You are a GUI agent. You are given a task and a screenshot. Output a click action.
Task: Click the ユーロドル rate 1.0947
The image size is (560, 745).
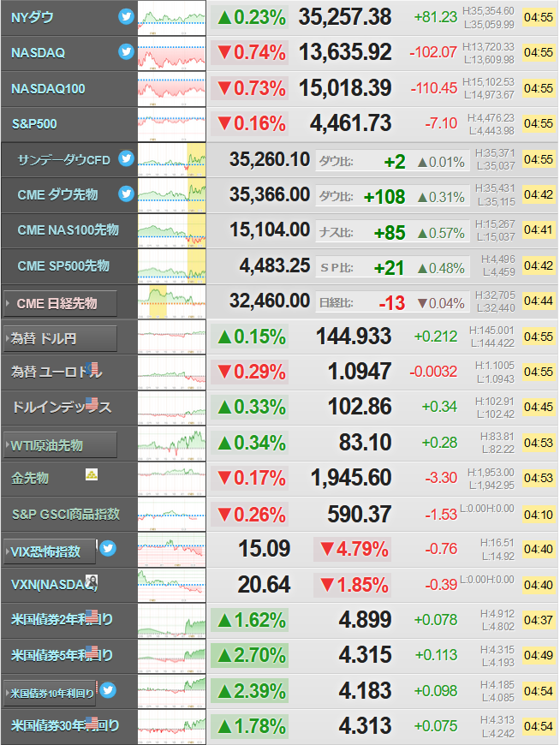[x=360, y=372]
